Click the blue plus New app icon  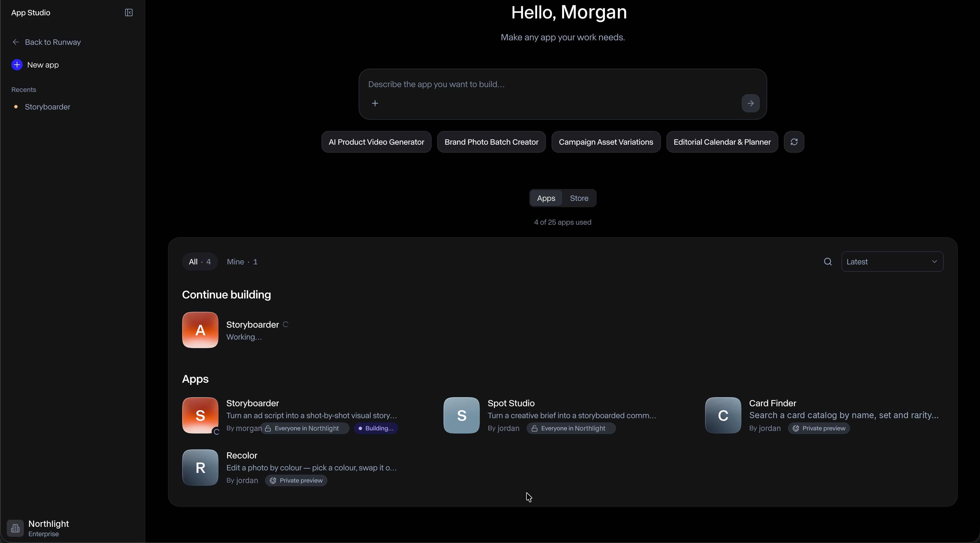tap(17, 65)
